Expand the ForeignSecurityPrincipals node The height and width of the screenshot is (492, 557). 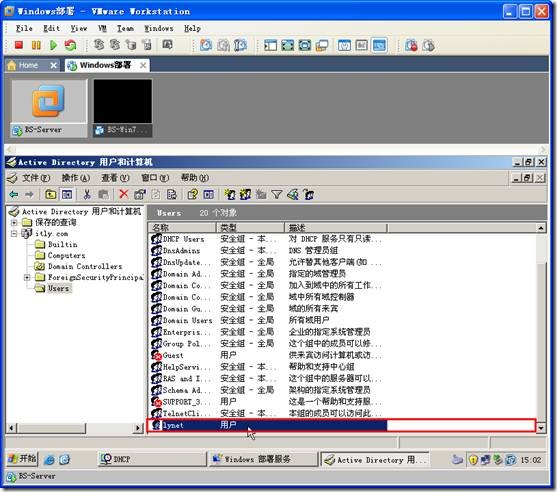click(27, 277)
